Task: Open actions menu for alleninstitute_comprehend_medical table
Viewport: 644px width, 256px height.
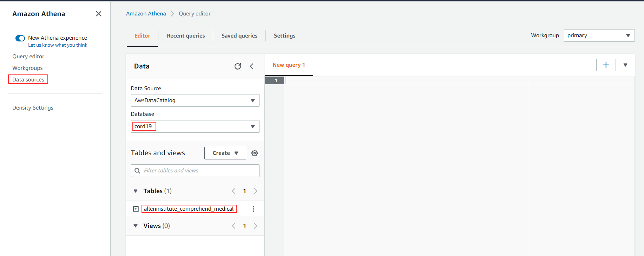Action: (x=254, y=209)
